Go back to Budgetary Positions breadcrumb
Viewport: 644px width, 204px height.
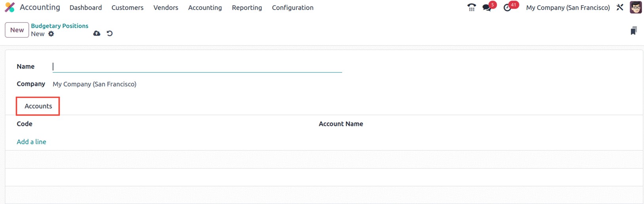click(x=60, y=26)
